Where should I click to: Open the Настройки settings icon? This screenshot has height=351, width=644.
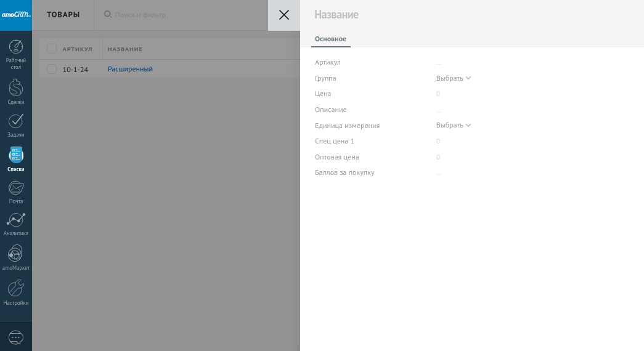(16, 288)
